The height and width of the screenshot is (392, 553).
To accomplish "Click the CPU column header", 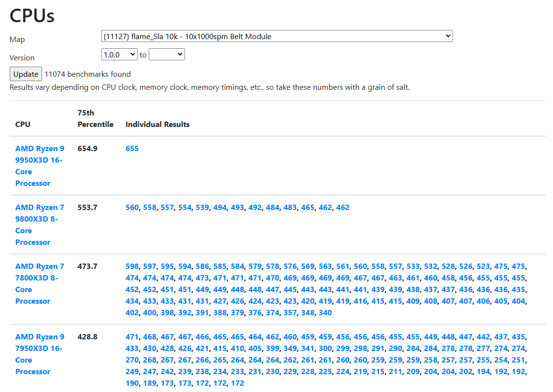I will (x=23, y=125).
